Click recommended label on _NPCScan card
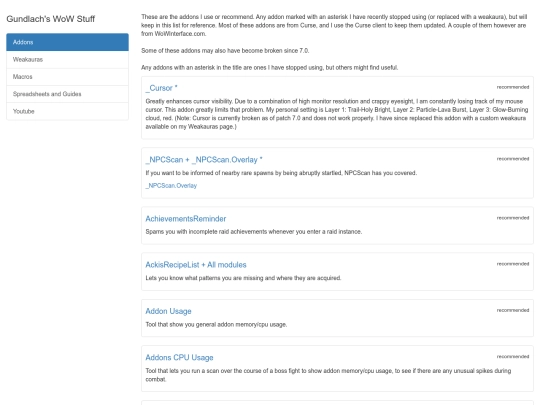540x405 pixels. 513,159
